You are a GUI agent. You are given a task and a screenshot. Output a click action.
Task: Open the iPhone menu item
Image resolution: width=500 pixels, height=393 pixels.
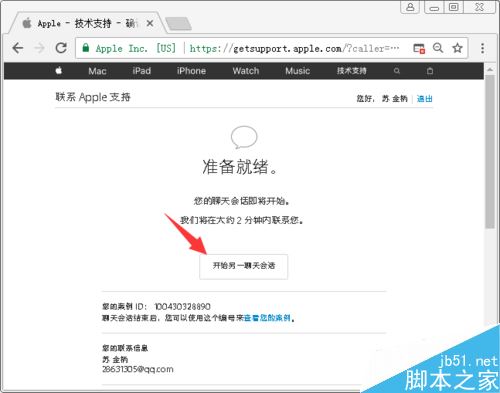click(191, 71)
